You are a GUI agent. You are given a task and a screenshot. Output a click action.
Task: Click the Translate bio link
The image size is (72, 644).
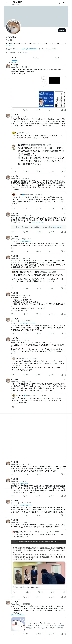coord(10,46)
